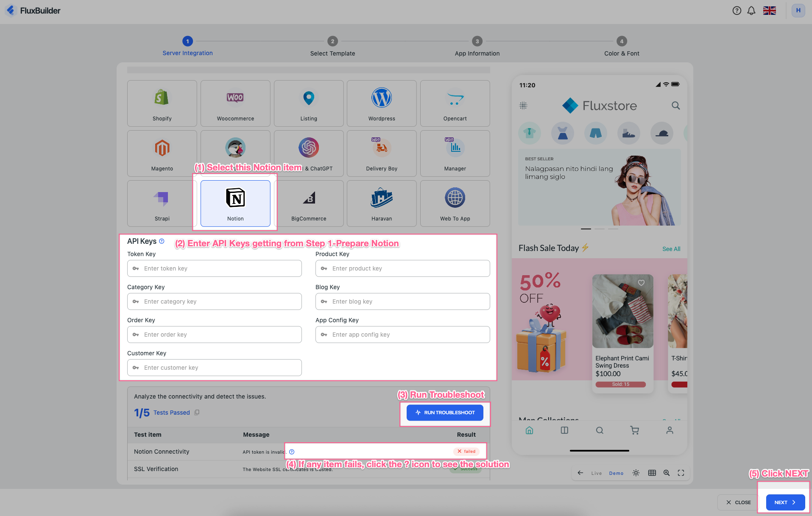812x516 pixels.
Task: Pick the Opencart platform card
Action: 455,103
